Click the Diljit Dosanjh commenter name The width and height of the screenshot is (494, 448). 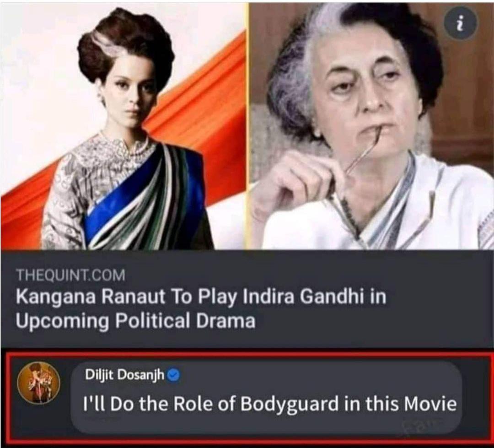tap(125, 375)
